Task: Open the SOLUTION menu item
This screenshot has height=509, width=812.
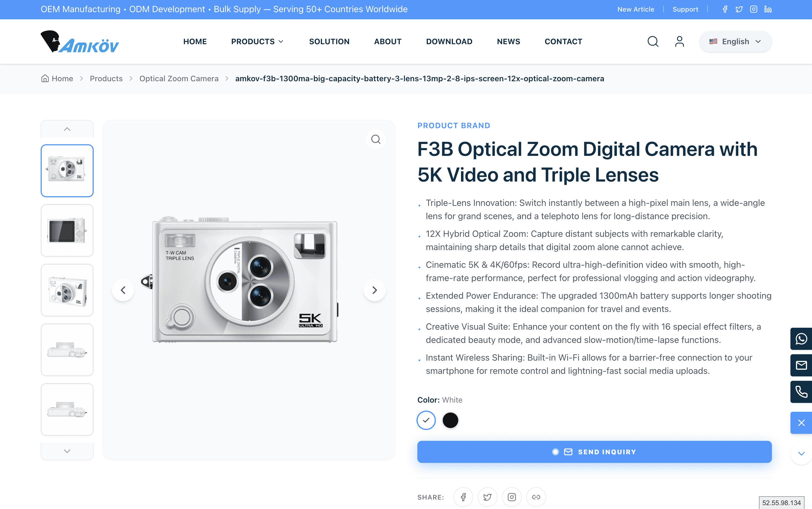Action: click(329, 41)
